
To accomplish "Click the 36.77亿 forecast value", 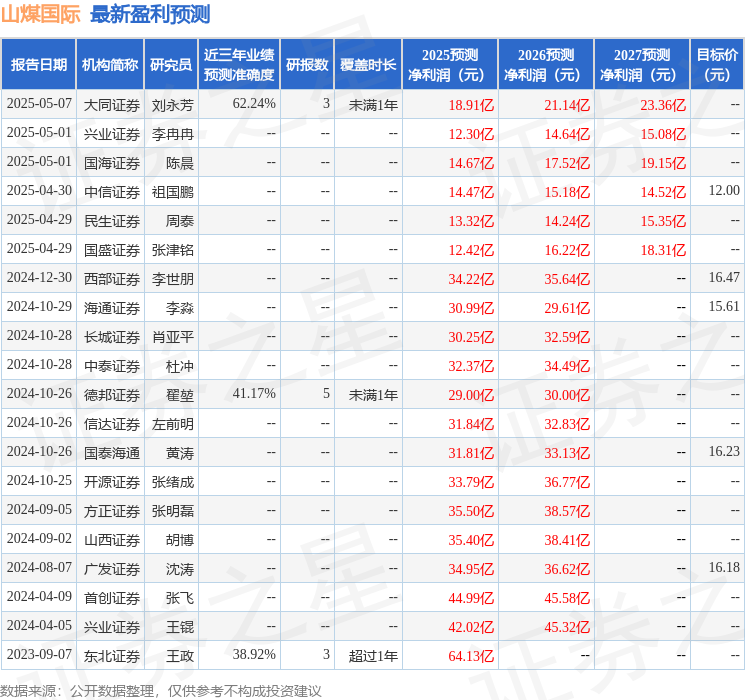I will coord(567,482).
